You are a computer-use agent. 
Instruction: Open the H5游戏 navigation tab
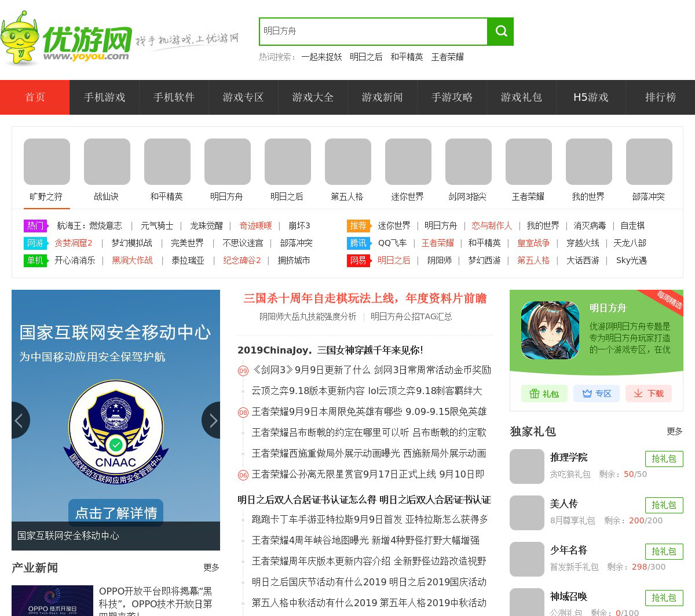click(591, 97)
